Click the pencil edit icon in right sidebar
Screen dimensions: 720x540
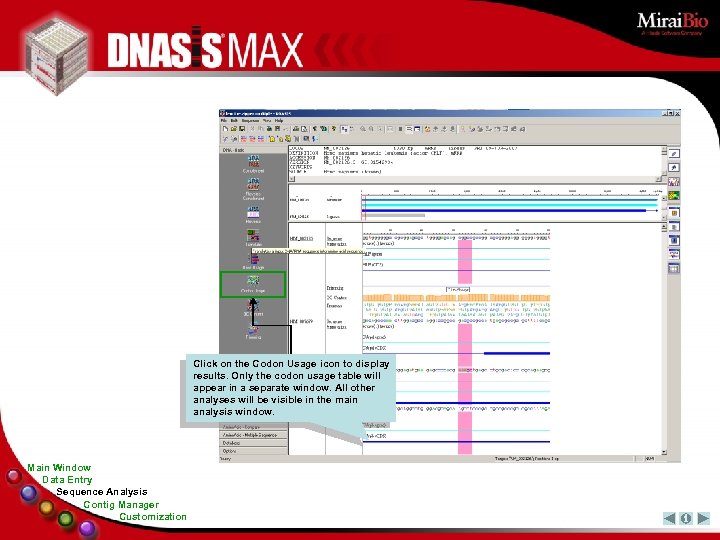[x=674, y=154]
